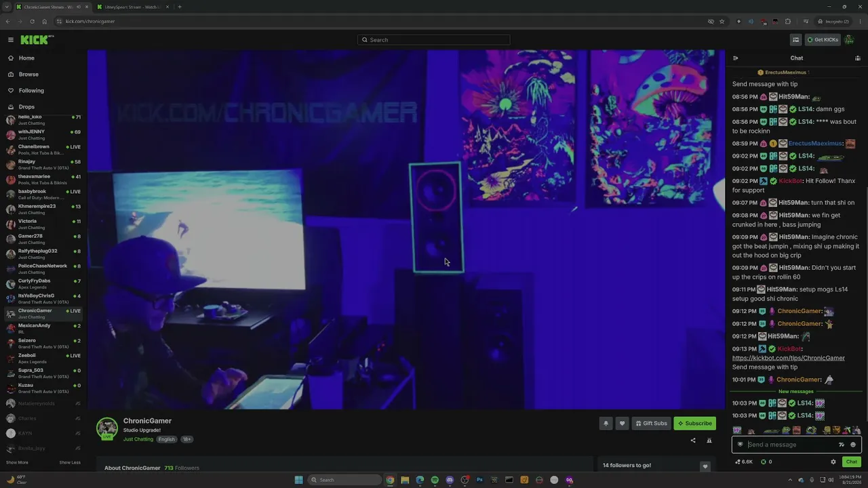Select Zeeboii channel in the sidebar
The image size is (868, 488).
(x=43, y=359)
